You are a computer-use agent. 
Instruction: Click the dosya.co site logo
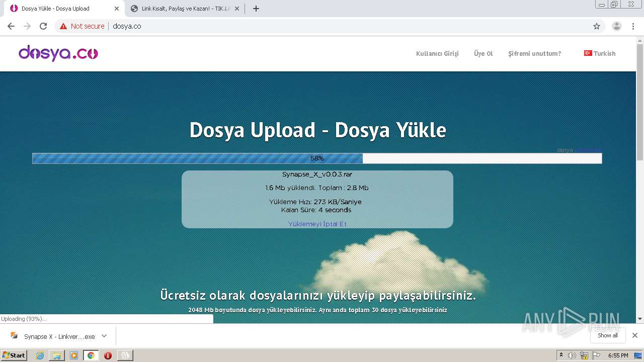tap(58, 53)
